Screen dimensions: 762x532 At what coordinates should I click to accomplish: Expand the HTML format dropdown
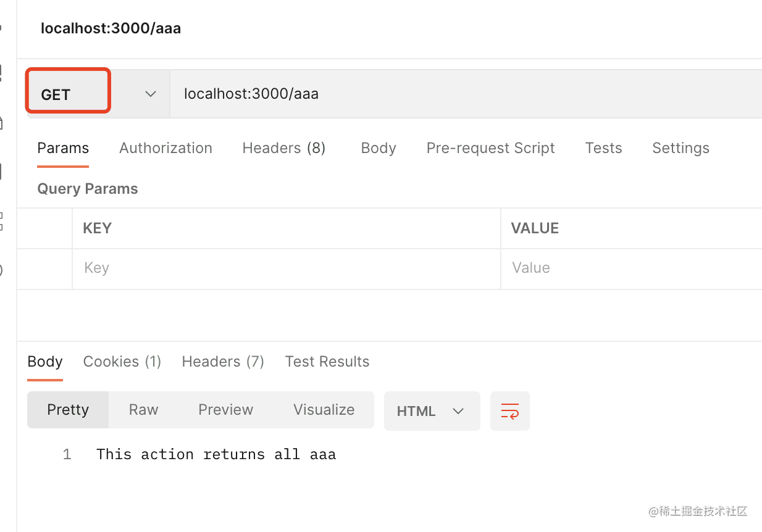coord(431,411)
